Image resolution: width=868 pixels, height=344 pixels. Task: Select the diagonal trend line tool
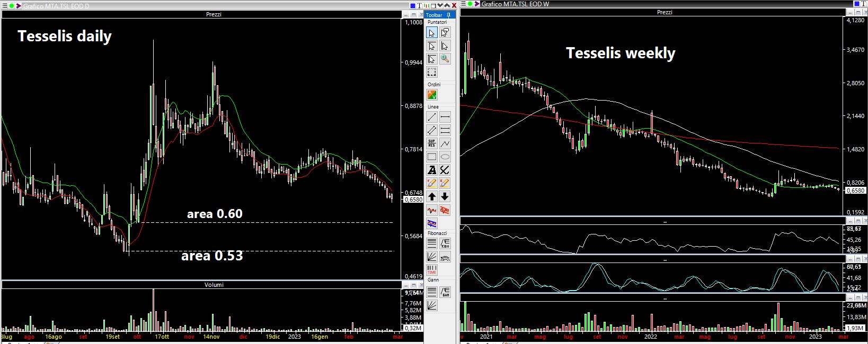coord(432,117)
